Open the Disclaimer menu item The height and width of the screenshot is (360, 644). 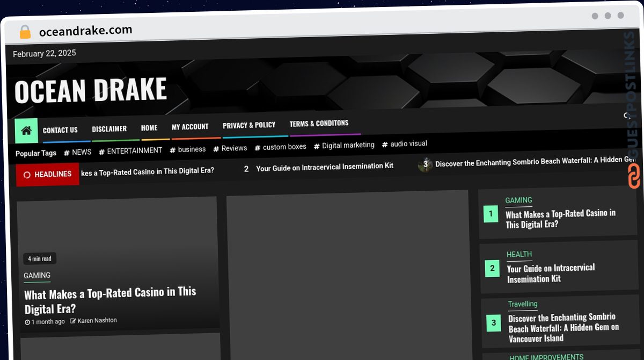pyautogui.click(x=109, y=129)
